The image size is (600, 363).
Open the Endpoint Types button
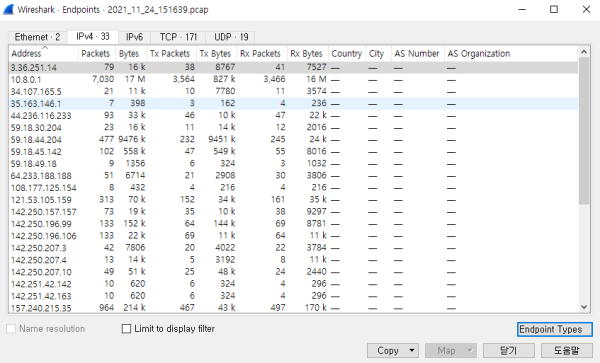[554, 329]
